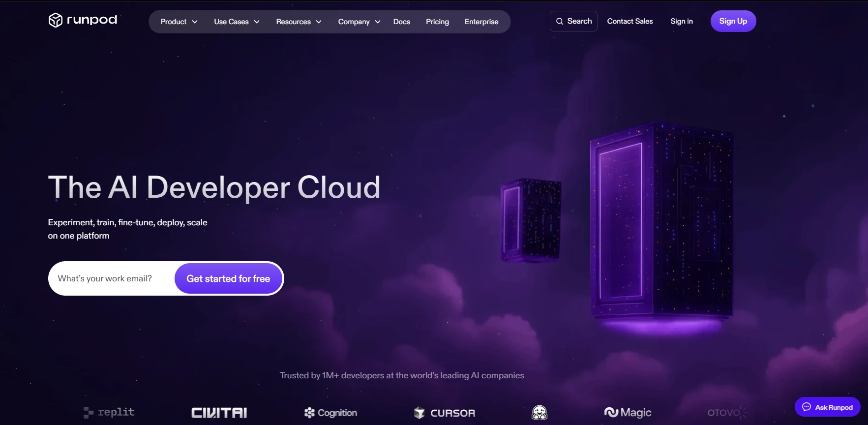
Task: Expand the Product chevron
Action: [195, 22]
